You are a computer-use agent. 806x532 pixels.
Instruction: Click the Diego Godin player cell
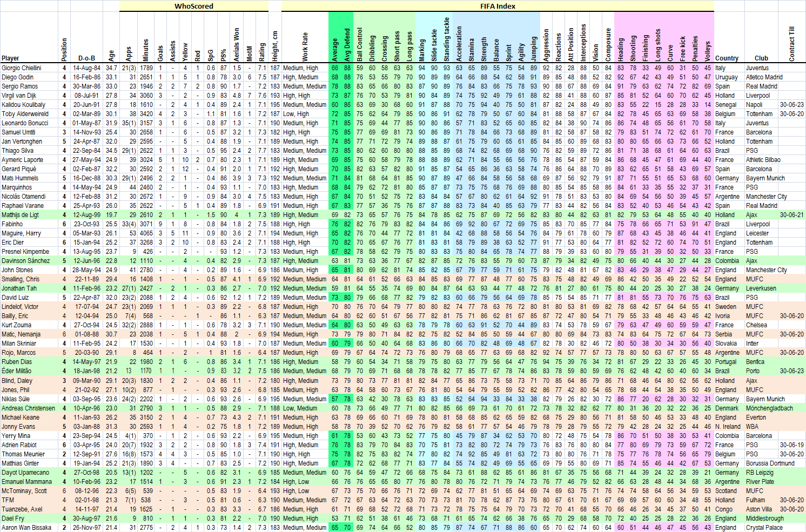(29, 77)
